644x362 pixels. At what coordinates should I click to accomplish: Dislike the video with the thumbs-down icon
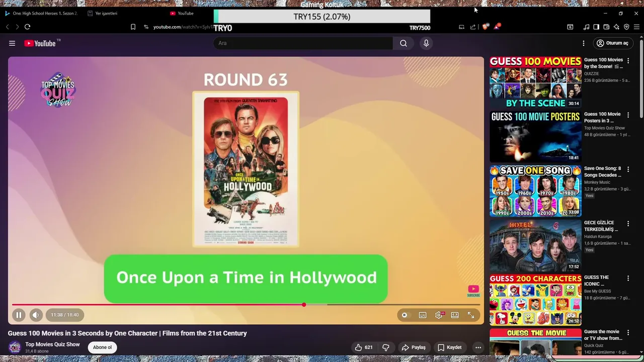tap(386, 347)
